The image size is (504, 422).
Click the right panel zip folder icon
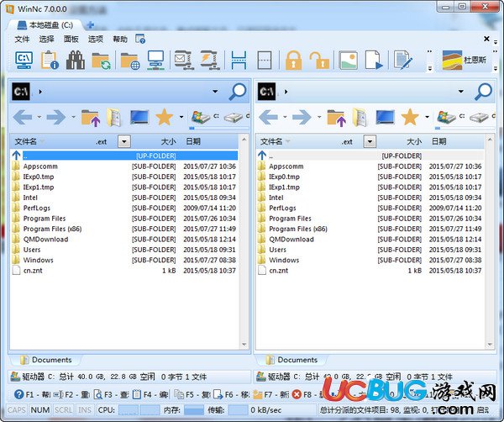360,118
